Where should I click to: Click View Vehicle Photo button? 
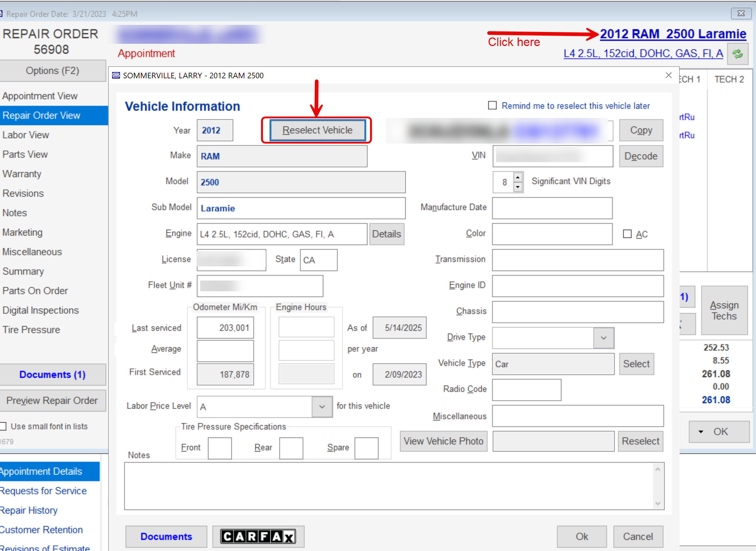(443, 441)
